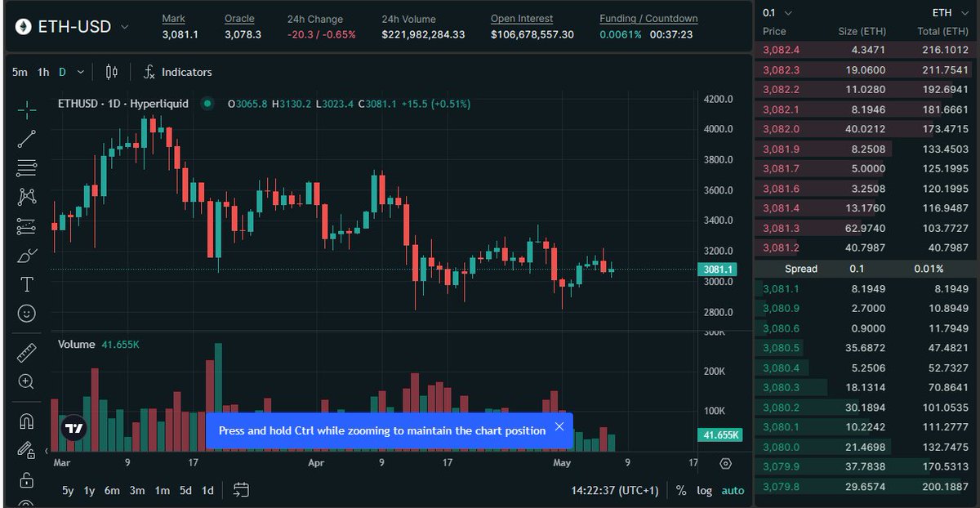
Task: Open the Fibonacci retracement tool
Action: [26, 167]
